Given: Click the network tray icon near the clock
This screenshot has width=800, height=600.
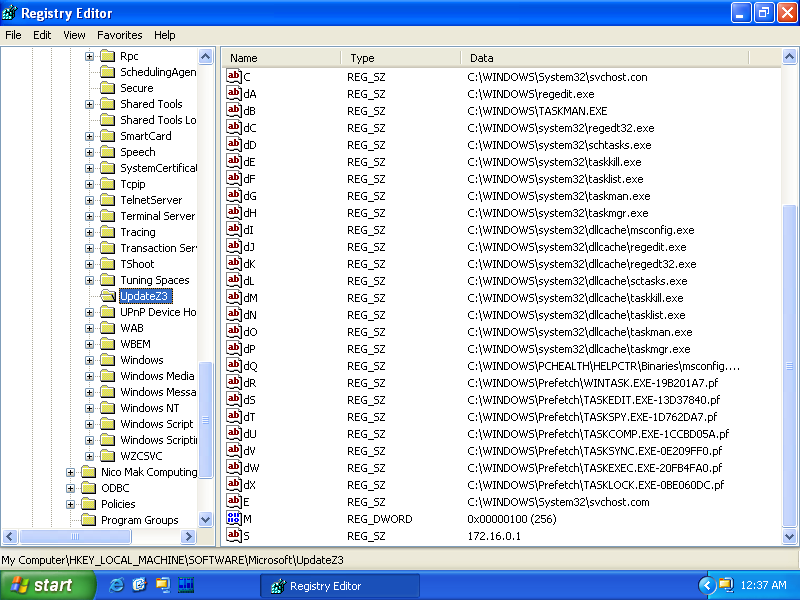Looking at the screenshot, I should click(726, 585).
